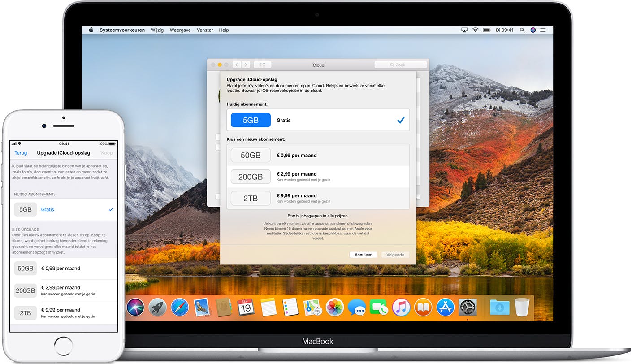Click Annuleer to cancel the upgrade
Viewport: 632px width, 364px height.
tap(363, 255)
